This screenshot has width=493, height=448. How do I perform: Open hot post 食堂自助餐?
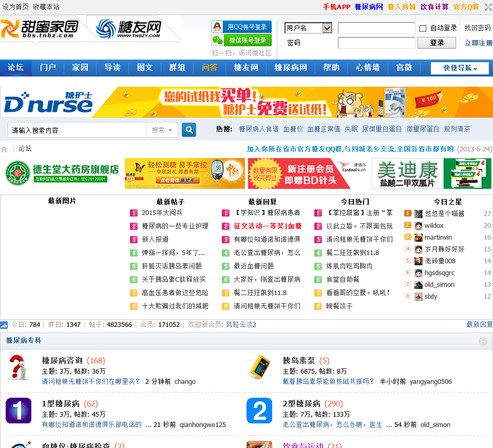click(343, 279)
